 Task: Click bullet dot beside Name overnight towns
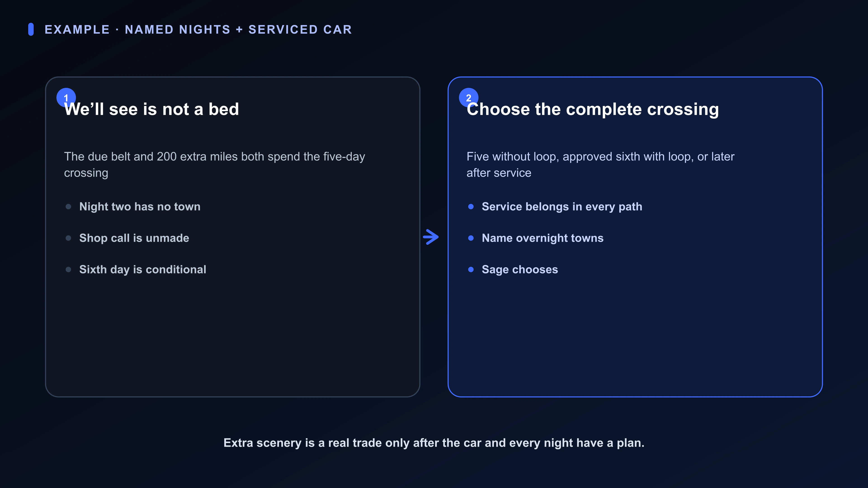(471, 238)
